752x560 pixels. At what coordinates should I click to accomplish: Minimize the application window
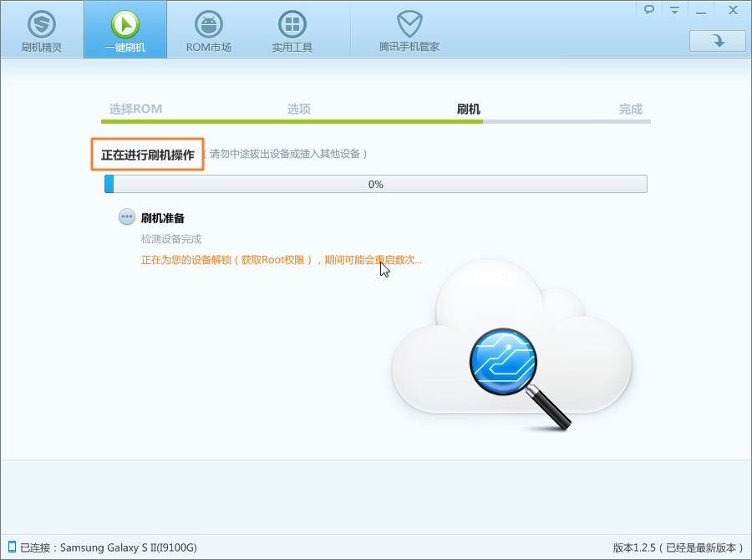pyautogui.click(x=701, y=12)
